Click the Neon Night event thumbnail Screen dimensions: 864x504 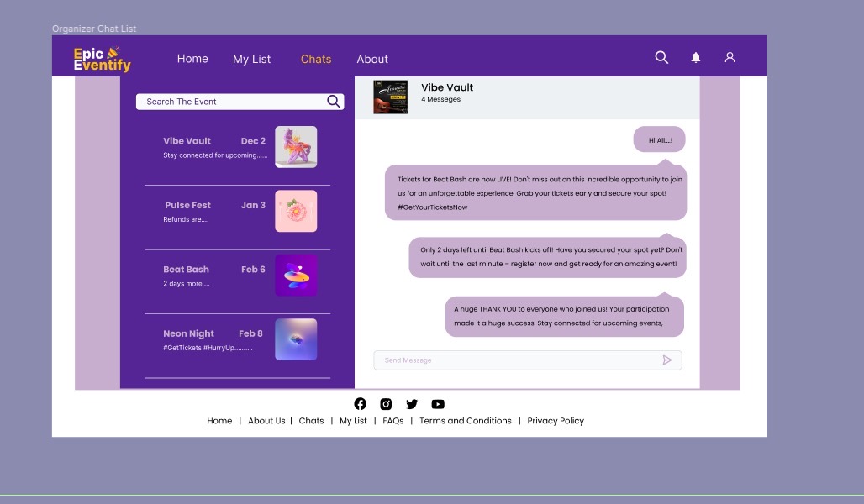pos(296,339)
